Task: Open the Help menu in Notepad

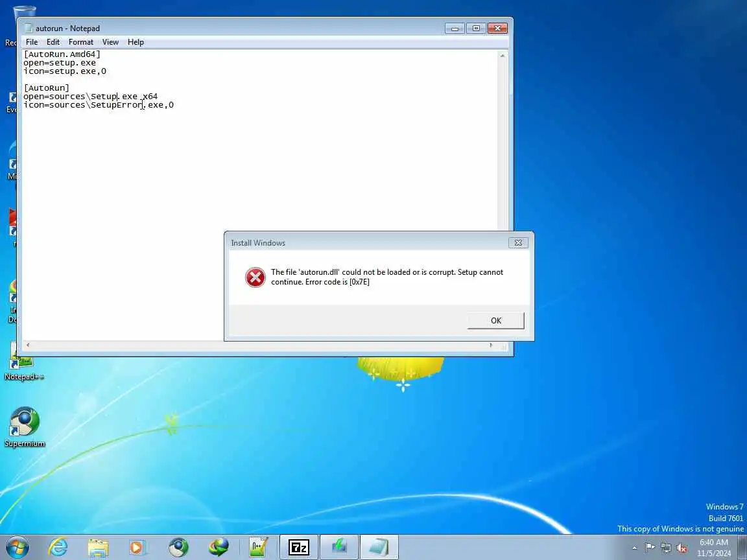Action: (x=136, y=42)
